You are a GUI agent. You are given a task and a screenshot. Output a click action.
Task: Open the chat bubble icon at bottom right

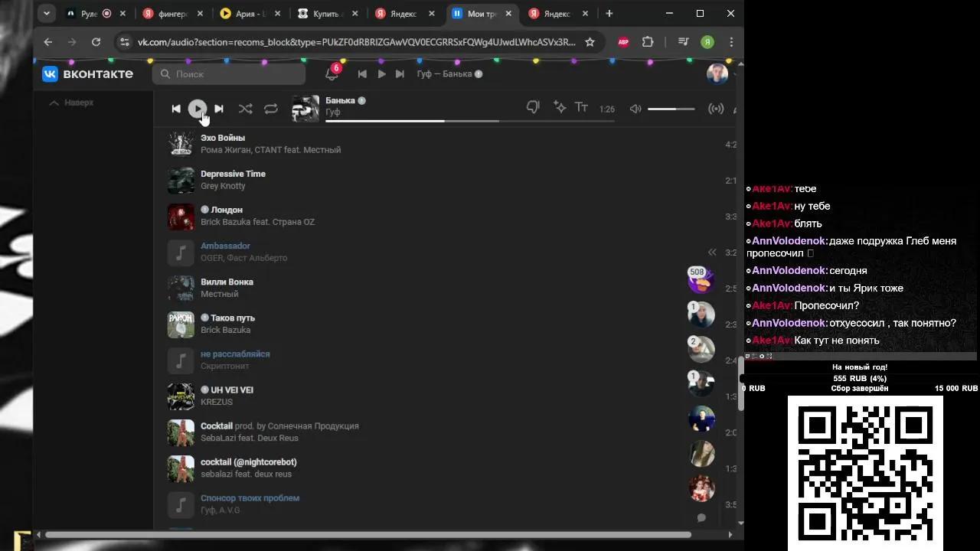click(x=701, y=518)
